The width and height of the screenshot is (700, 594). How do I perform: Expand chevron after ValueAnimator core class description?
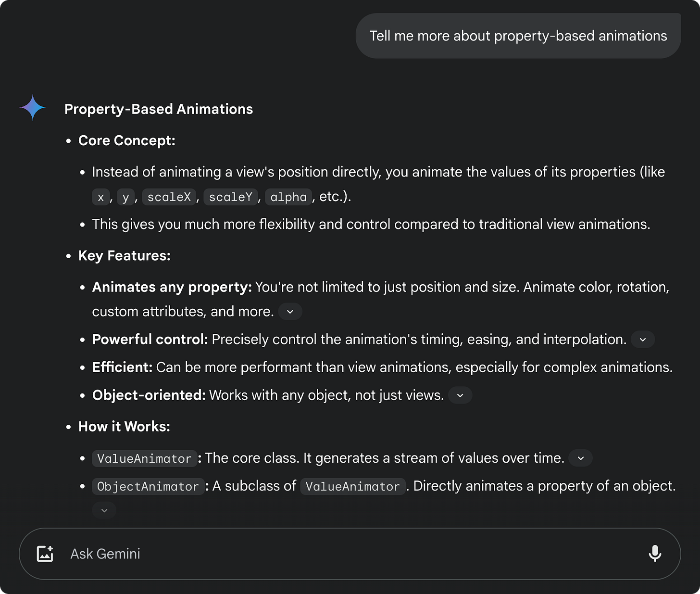coord(581,458)
